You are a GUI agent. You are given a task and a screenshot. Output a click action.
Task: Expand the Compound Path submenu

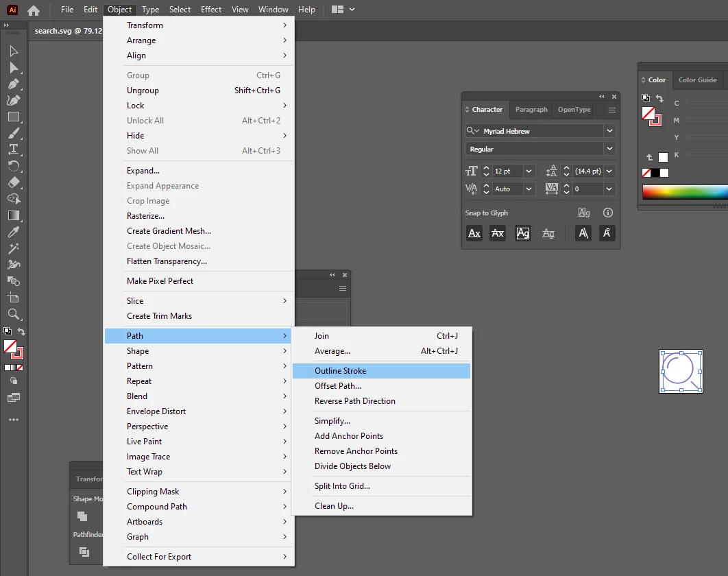199,506
